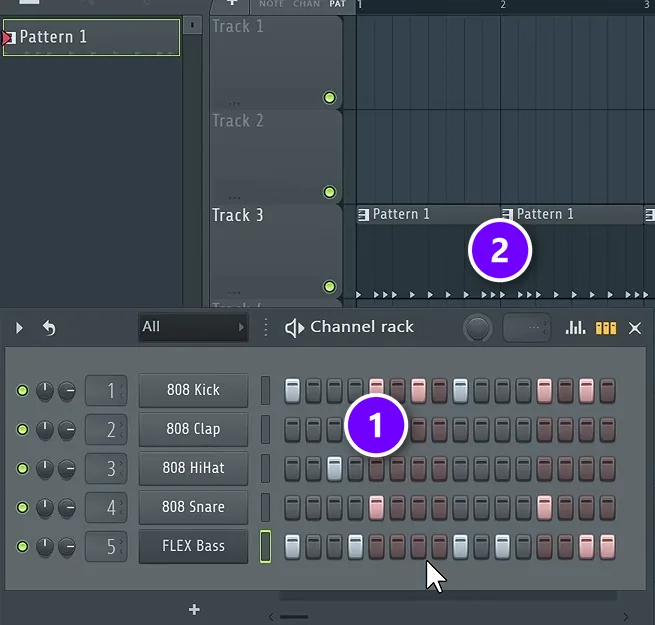Viewport: 655px width, 625px height.
Task: Open first Pattern 1 clip menu icon
Action: pos(363,215)
